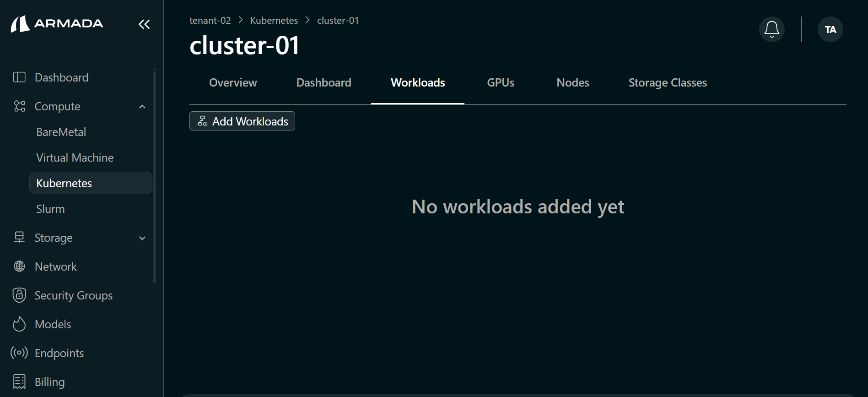The width and height of the screenshot is (868, 397).
Task: Go to tenant-02 breadcrumb
Action: [x=210, y=21]
